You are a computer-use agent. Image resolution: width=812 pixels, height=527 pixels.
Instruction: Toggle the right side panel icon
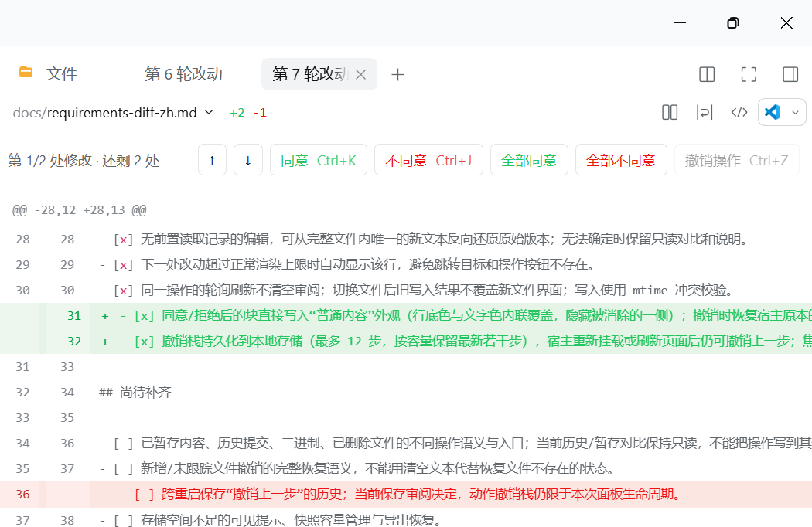tap(790, 74)
